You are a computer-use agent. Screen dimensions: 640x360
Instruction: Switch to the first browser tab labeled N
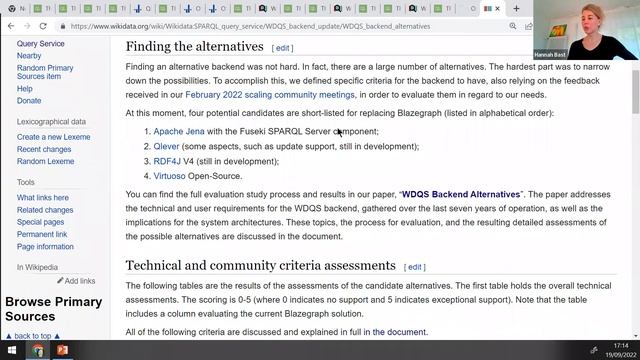tap(17, 8)
